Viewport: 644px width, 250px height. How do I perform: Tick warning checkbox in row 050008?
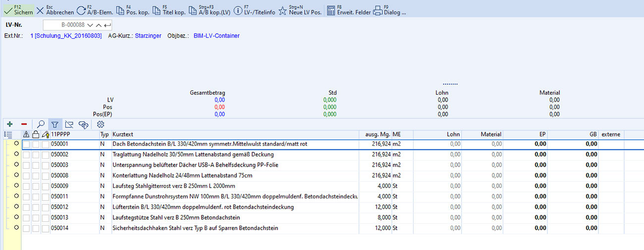[27, 176]
